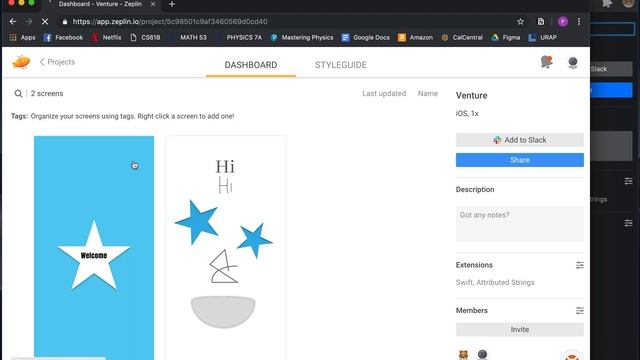The image size is (640, 360).
Task: Click the Zeplin logo icon
Action: 21,62
